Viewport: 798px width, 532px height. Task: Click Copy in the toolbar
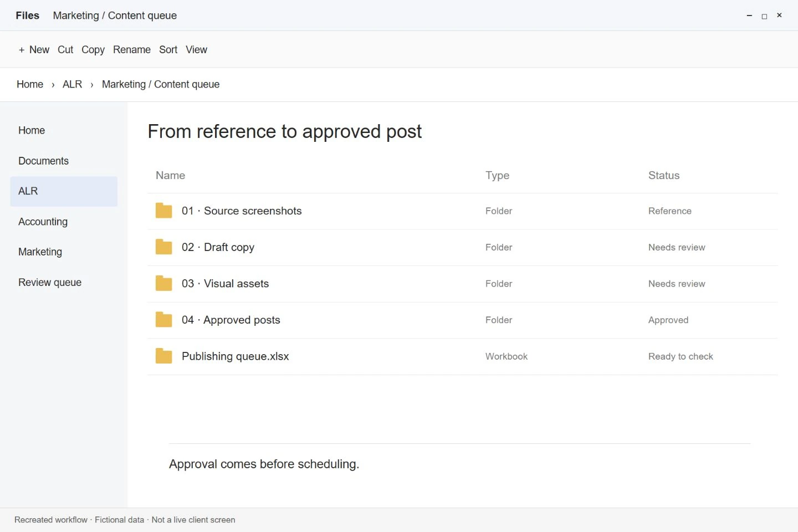pyautogui.click(x=93, y=50)
